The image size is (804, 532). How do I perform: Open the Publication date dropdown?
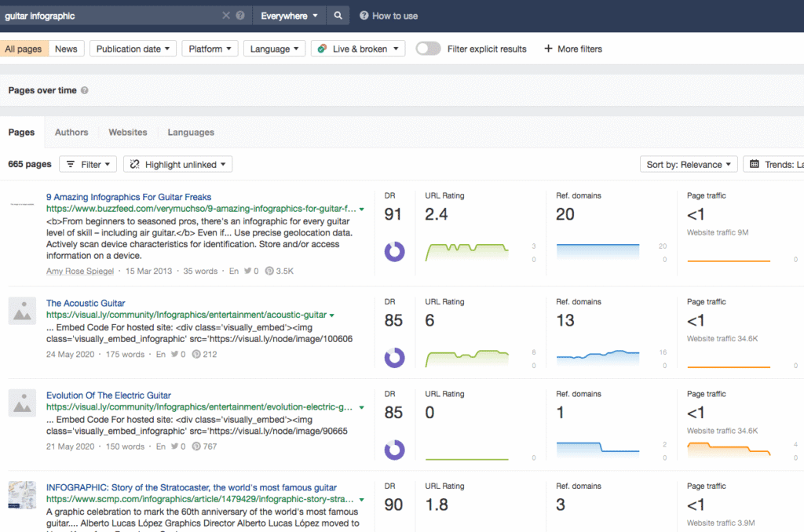click(x=133, y=49)
